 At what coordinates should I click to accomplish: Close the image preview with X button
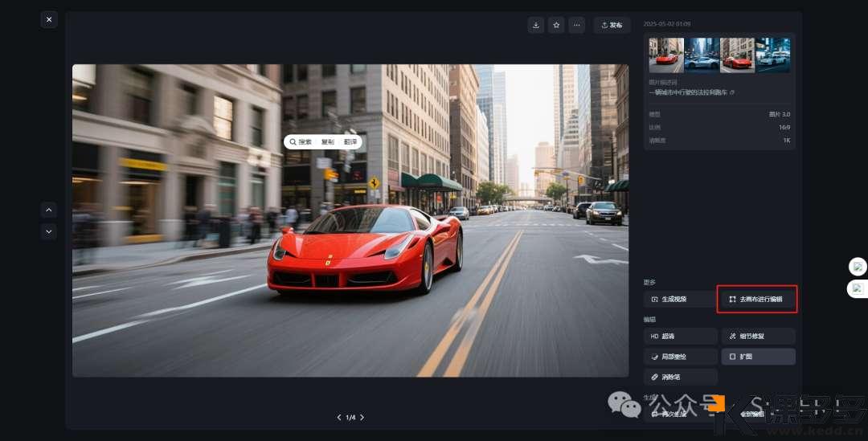coord(49,19)
